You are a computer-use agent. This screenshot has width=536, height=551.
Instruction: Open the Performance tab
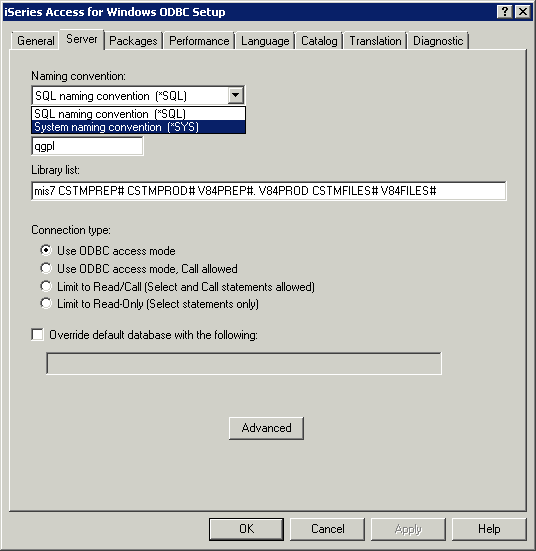(x=199, y=41)
